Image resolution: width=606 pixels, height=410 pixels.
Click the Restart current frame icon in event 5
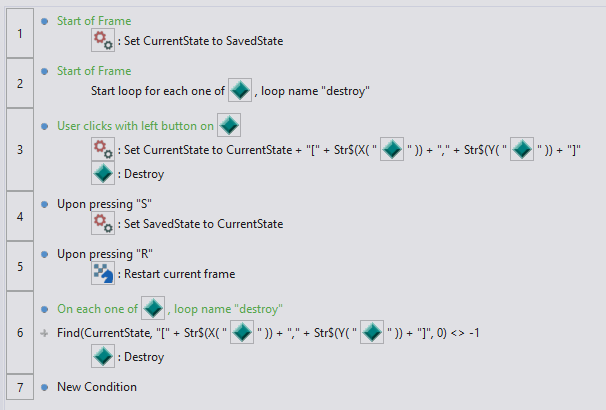tap(103, 272)
